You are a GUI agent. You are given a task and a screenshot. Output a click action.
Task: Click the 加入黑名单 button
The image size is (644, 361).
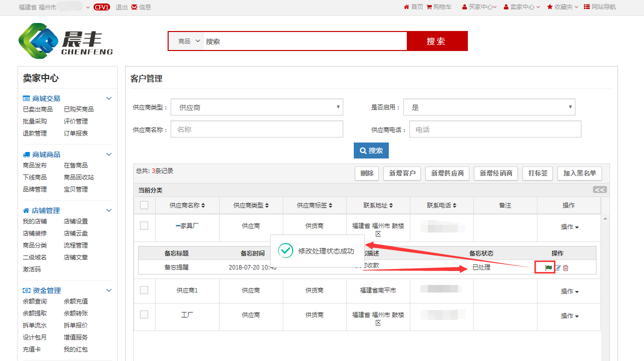[x=579, y=173]
